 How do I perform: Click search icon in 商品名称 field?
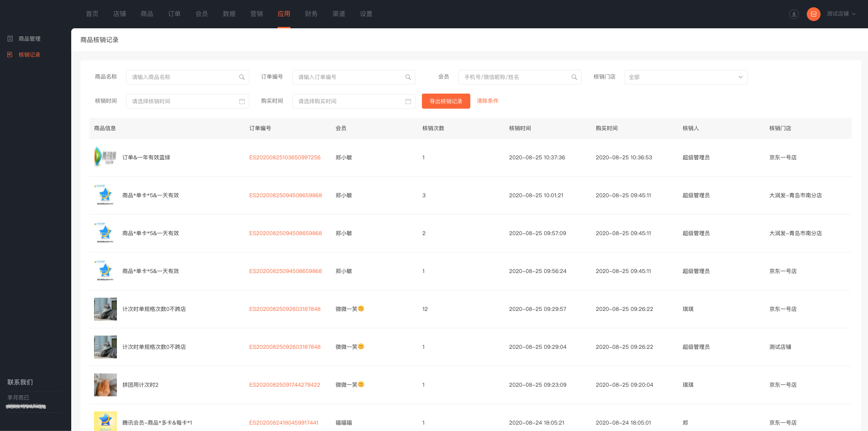242,77
